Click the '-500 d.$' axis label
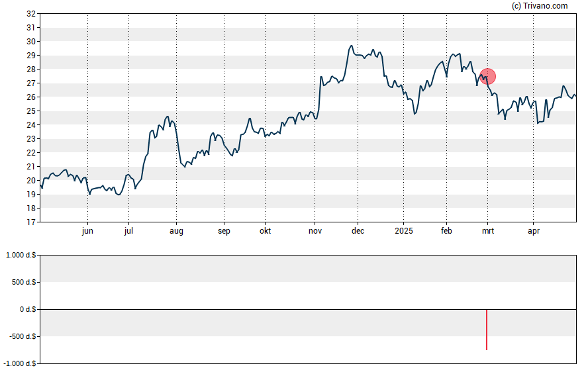This screenshot has height=374, width=588. coord(23,336)
